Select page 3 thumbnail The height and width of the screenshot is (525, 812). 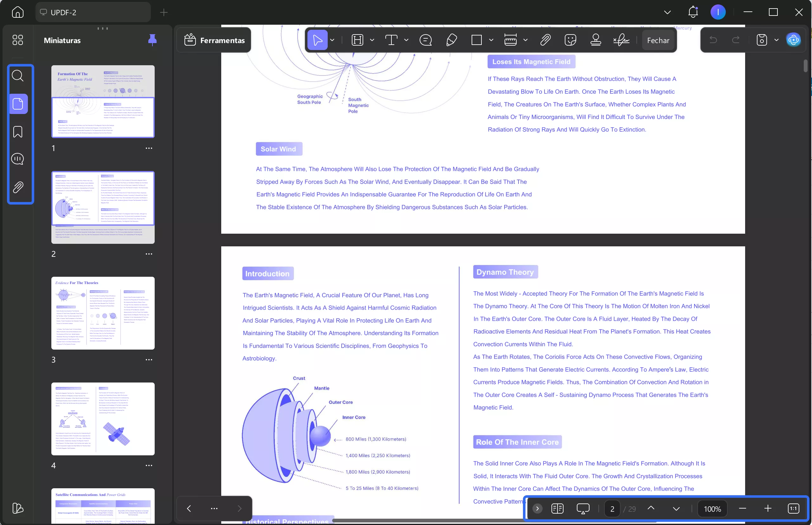pyautogui.click(x=103, y=313)
